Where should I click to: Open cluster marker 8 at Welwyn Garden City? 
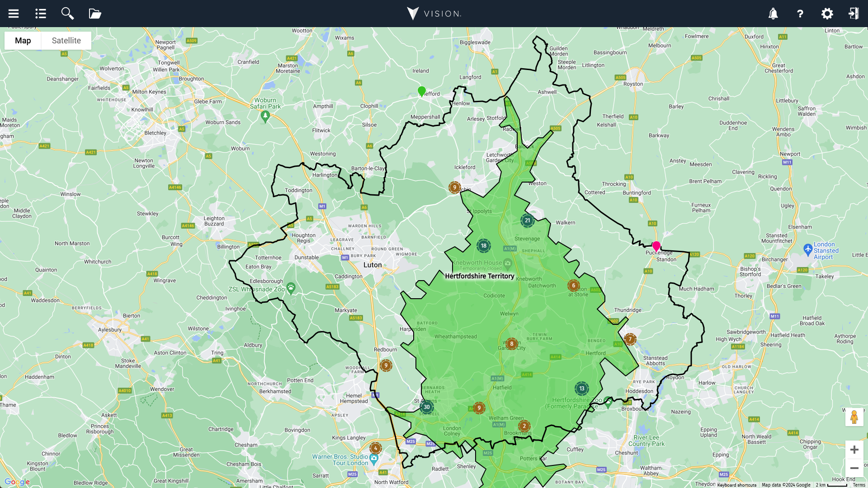click(512, 344)
